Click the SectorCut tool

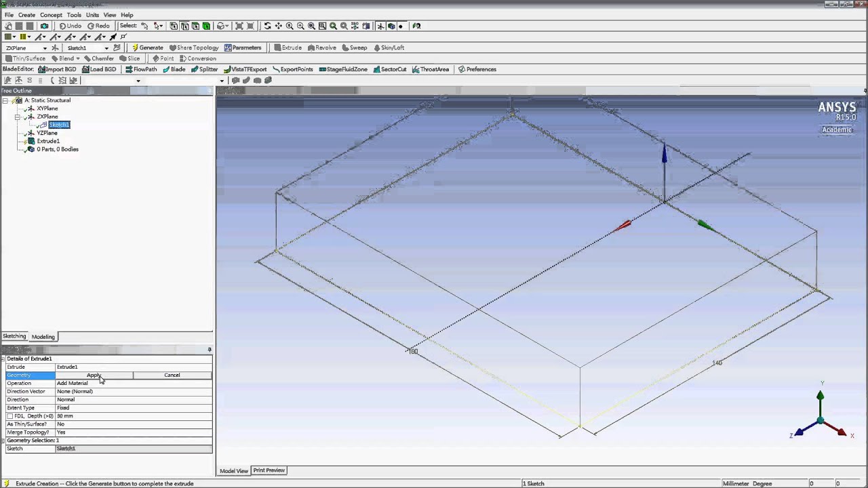(x=390, y=69)
